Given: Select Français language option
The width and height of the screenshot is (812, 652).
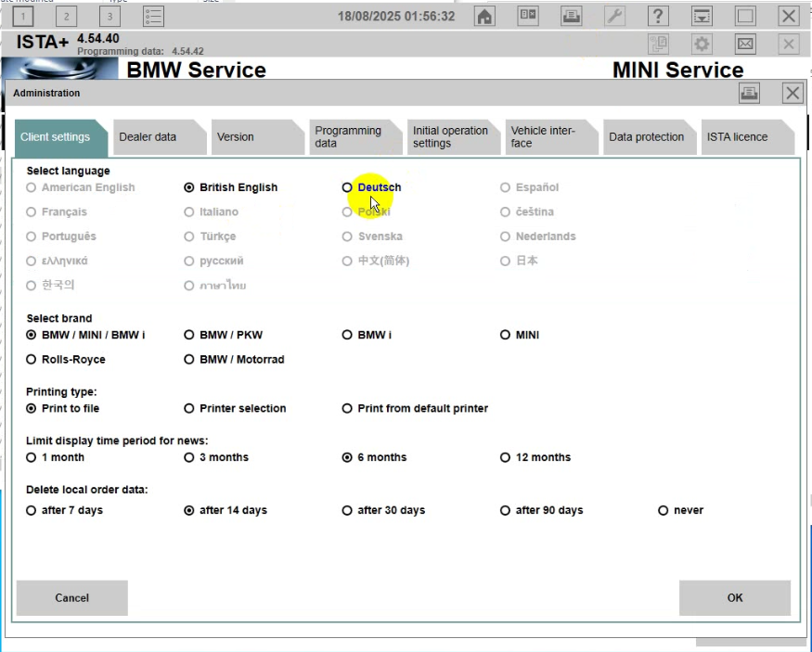Looking at the screenshot, I should (x=57, y=211).
